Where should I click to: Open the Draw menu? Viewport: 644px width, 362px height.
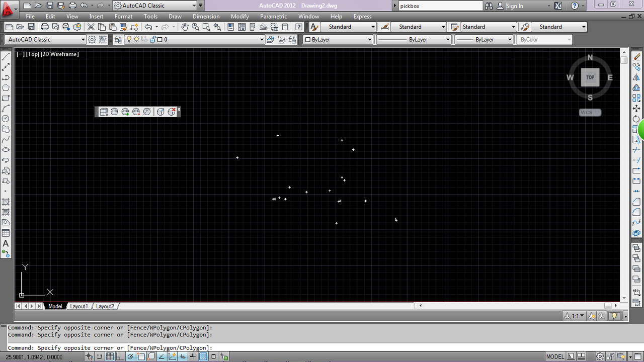[x=175, y=16]
